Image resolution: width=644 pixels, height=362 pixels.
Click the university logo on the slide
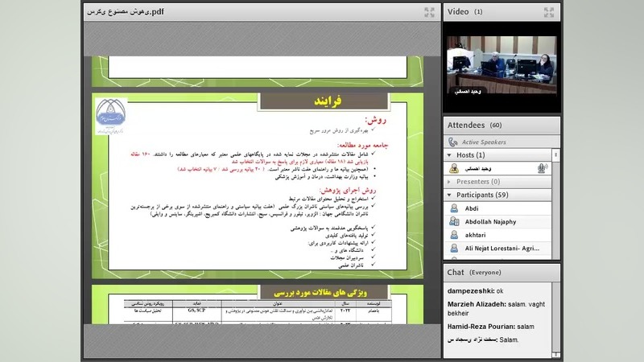tap(111, 116)
